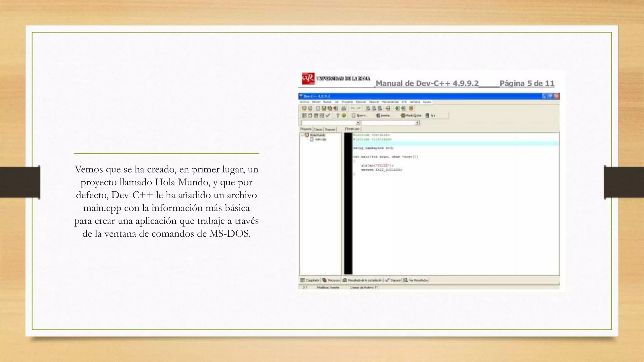Click the Ir a bookmarks button

pos(430,115)
